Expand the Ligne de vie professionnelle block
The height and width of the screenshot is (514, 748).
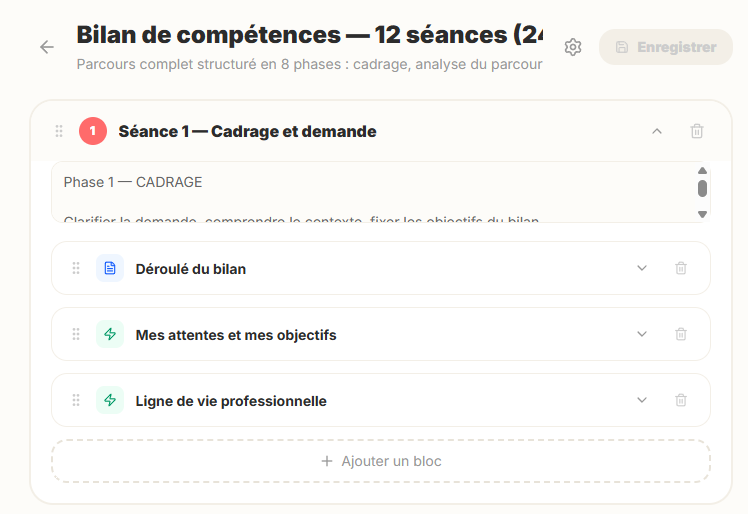[x=642, y=400]
